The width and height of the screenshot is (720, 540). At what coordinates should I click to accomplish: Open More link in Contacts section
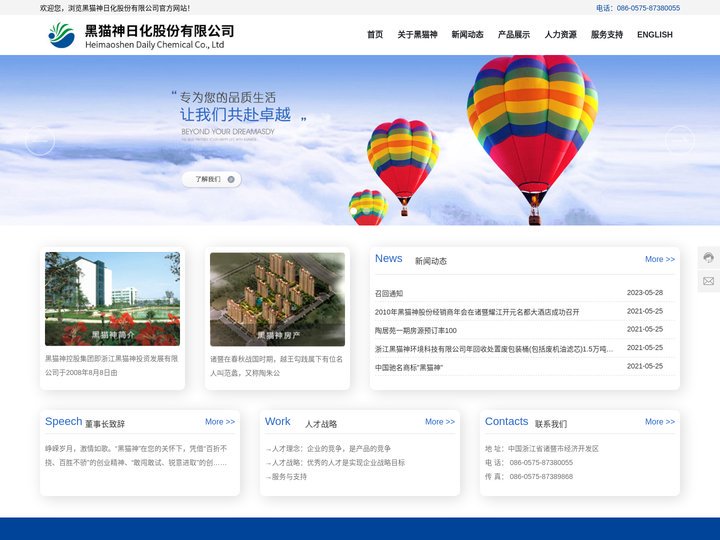click(x=660, y=422)
